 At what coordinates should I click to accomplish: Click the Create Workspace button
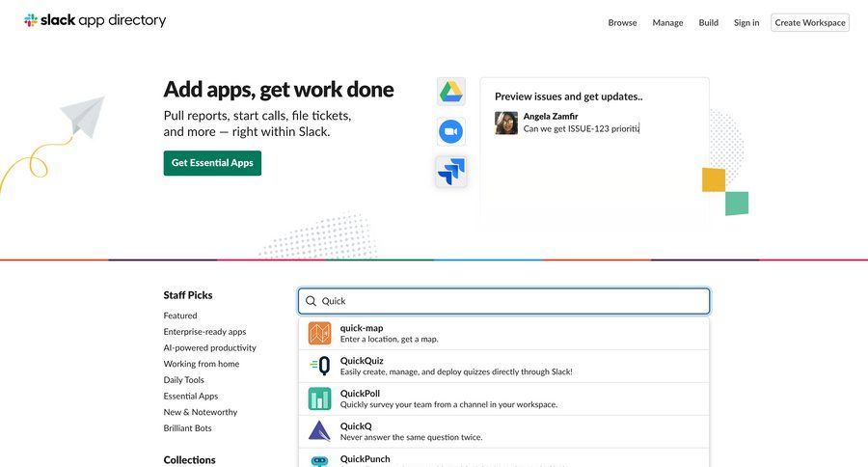pos(810,23)
